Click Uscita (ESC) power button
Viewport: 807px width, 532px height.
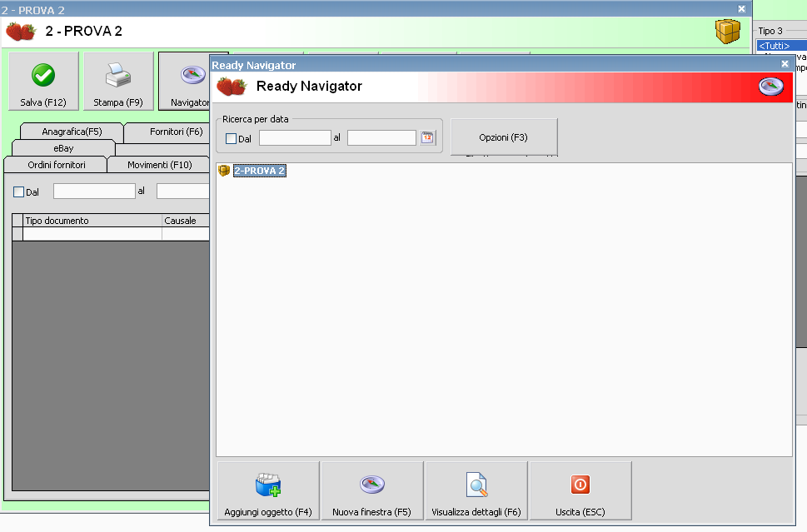pos(580,491)
